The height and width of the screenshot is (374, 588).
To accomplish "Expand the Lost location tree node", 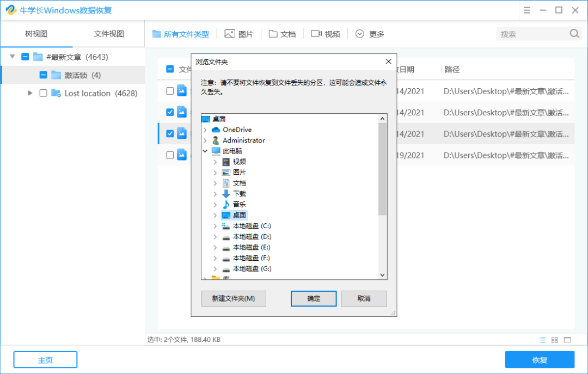I will point(30,93).
